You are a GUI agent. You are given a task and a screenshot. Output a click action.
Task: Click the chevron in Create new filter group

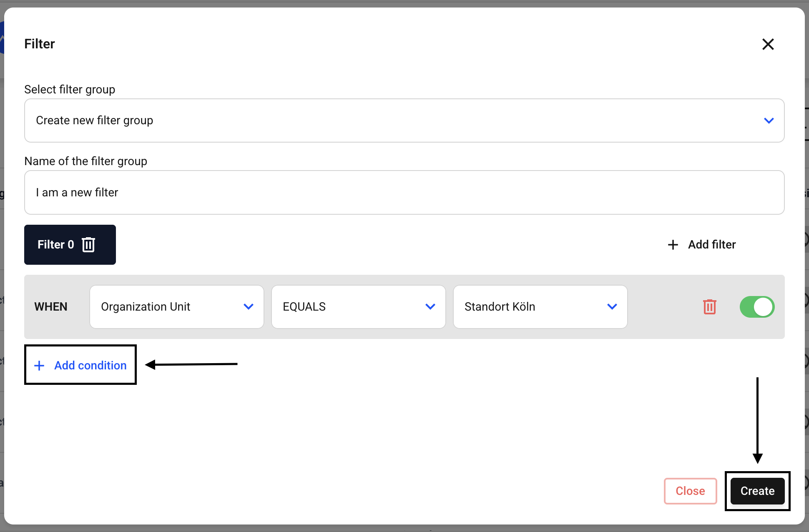click(769, 120)
